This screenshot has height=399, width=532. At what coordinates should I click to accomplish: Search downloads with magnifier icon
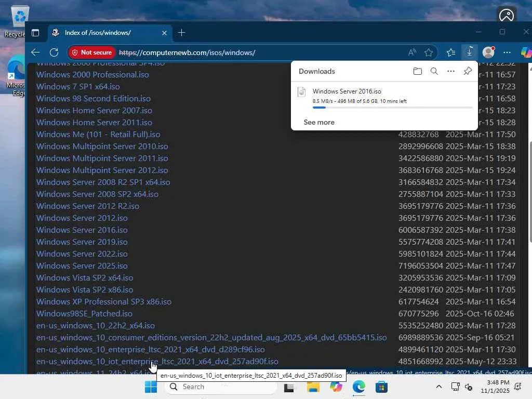click(434, 71)
